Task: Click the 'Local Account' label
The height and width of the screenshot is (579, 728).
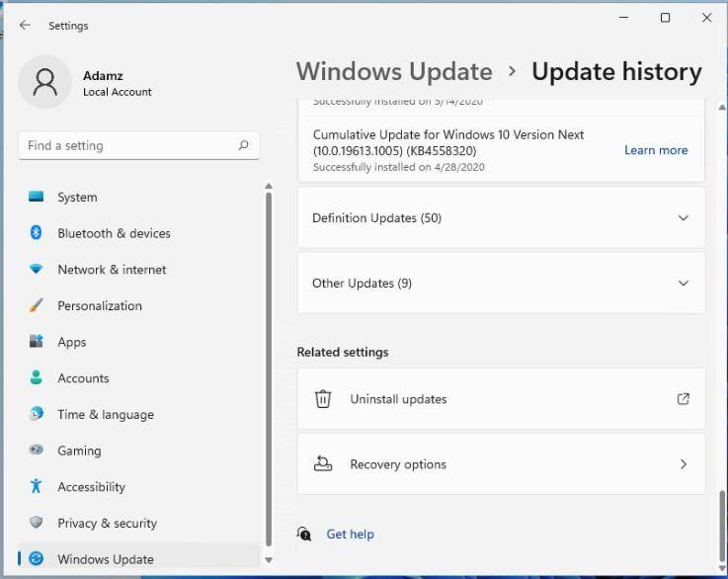Action: tap(117, 92)
